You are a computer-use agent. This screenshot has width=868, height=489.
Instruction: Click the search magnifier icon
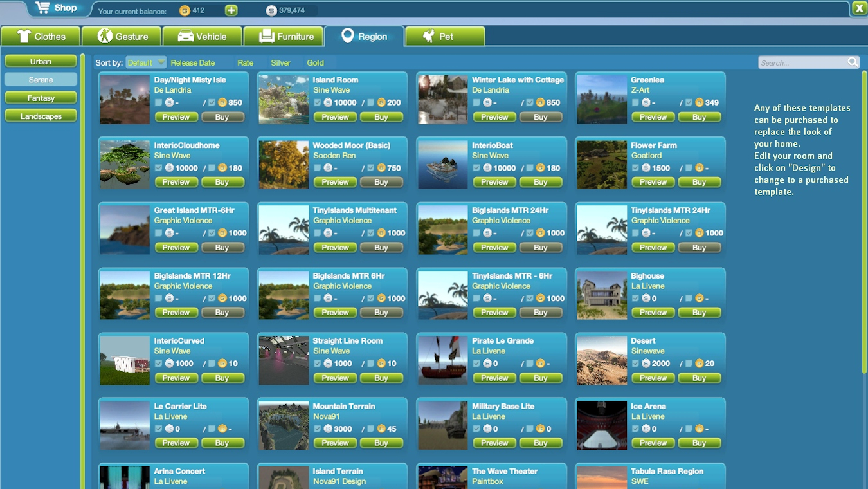click(853, 62)
